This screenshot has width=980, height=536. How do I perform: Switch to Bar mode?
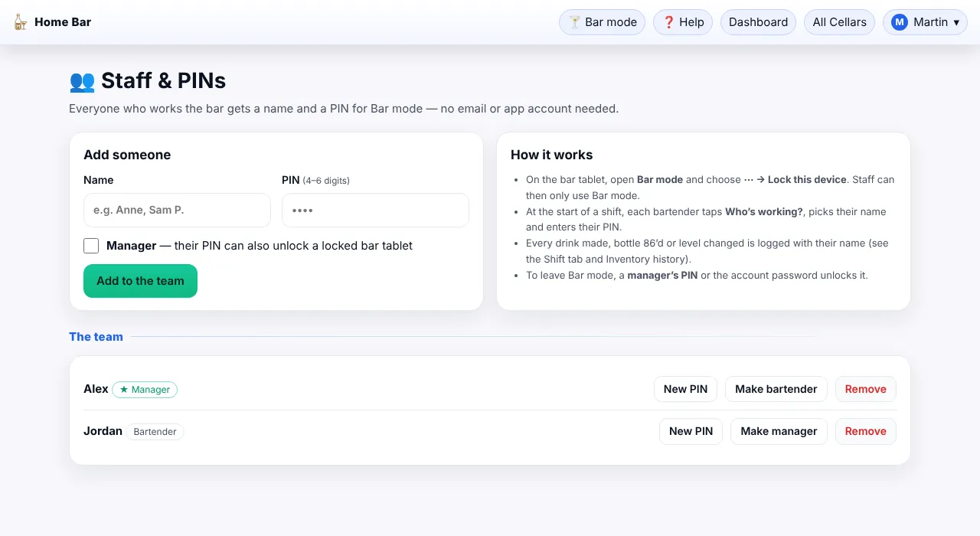click(603, 22)
